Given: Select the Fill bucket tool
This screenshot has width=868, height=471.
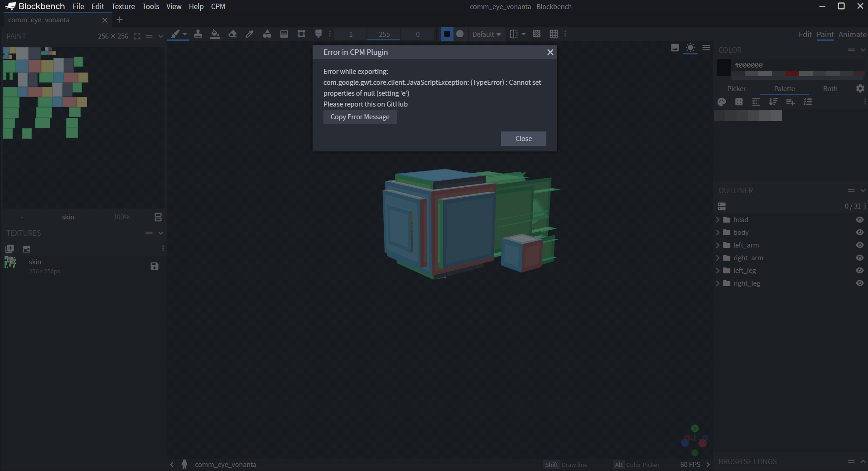Looking at the screenshot, I should click(215, 34).
